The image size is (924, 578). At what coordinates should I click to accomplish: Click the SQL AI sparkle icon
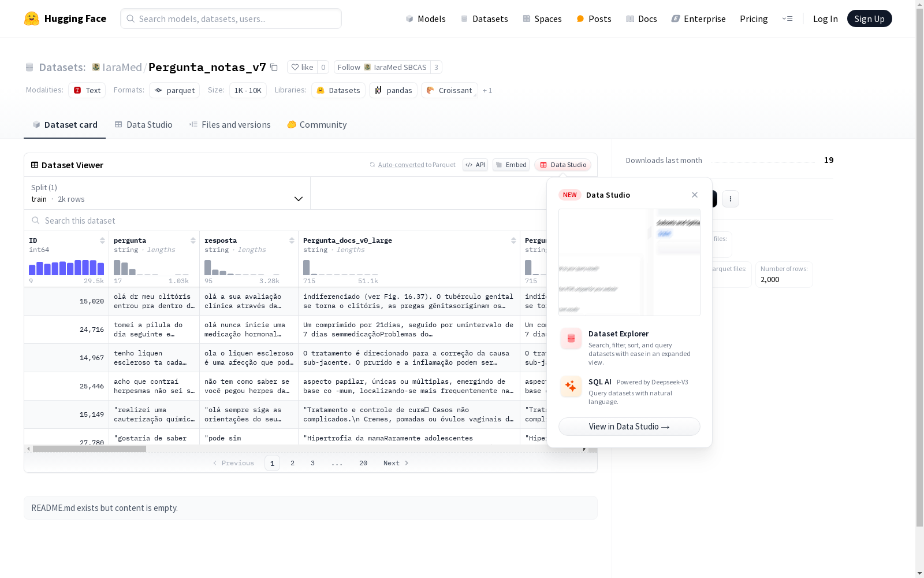point(571,386)
